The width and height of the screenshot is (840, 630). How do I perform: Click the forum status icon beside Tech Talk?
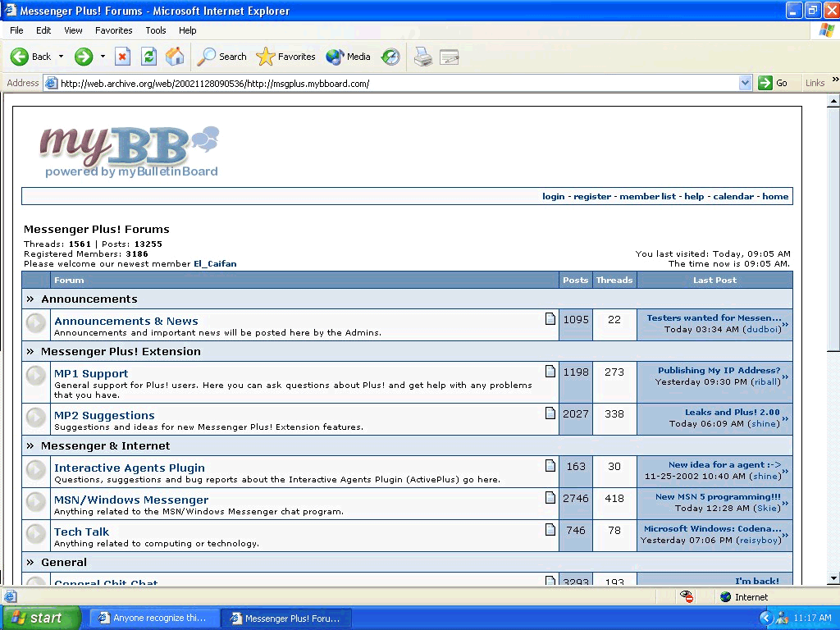[36, 533]
